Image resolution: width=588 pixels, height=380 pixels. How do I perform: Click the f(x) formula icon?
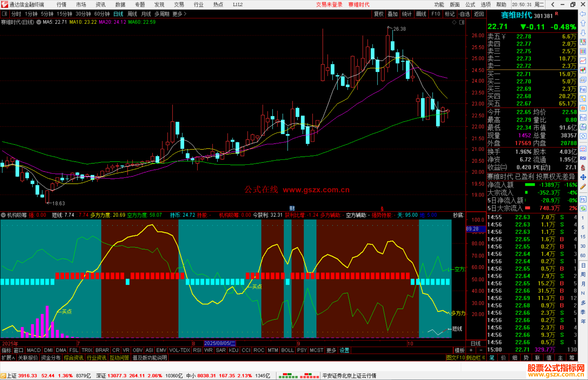[583, 127]
